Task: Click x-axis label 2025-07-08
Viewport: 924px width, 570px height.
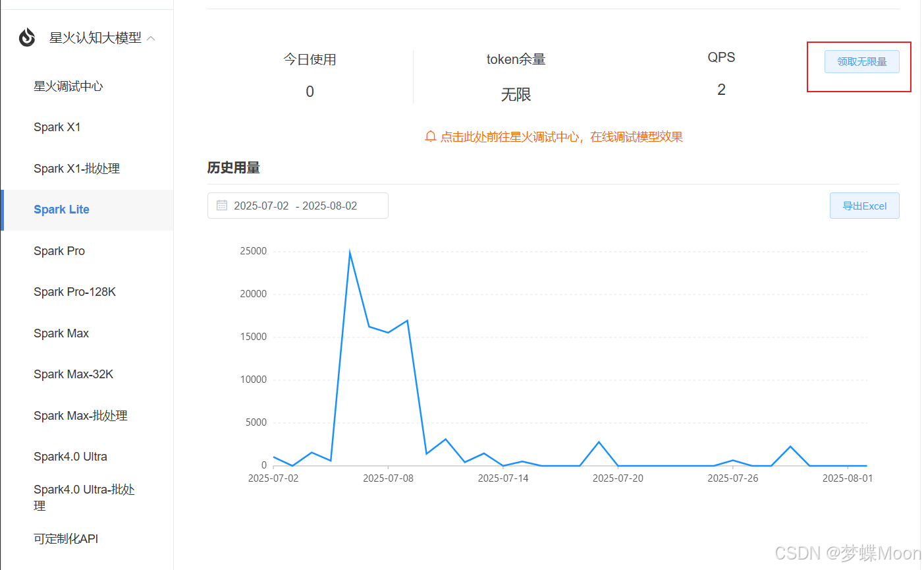Action: click(x=389, y=478)
